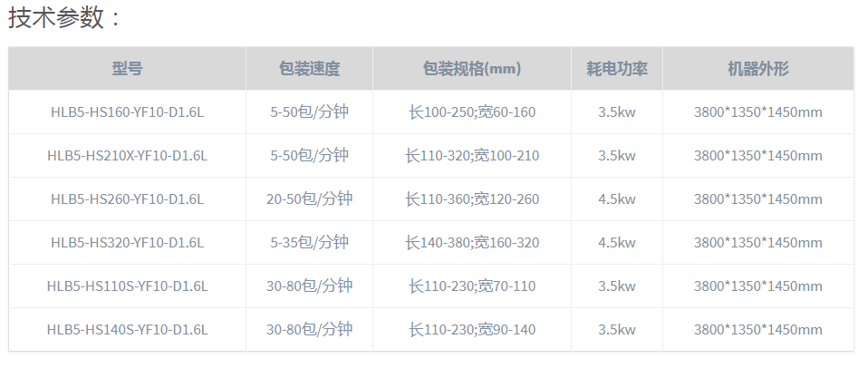Select model HLB5-HS260-YF10-D1.6L cell
Screen dimensions: 868x368
[128, 199]
